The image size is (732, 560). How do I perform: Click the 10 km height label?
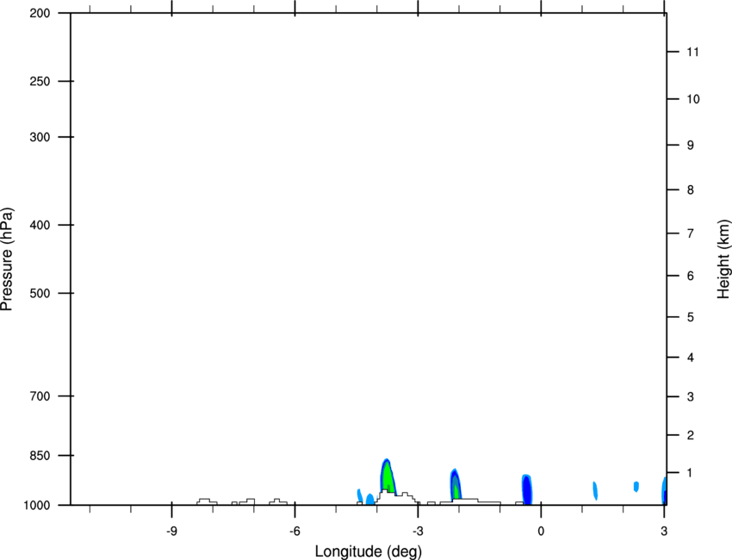(x=693, y=99)
